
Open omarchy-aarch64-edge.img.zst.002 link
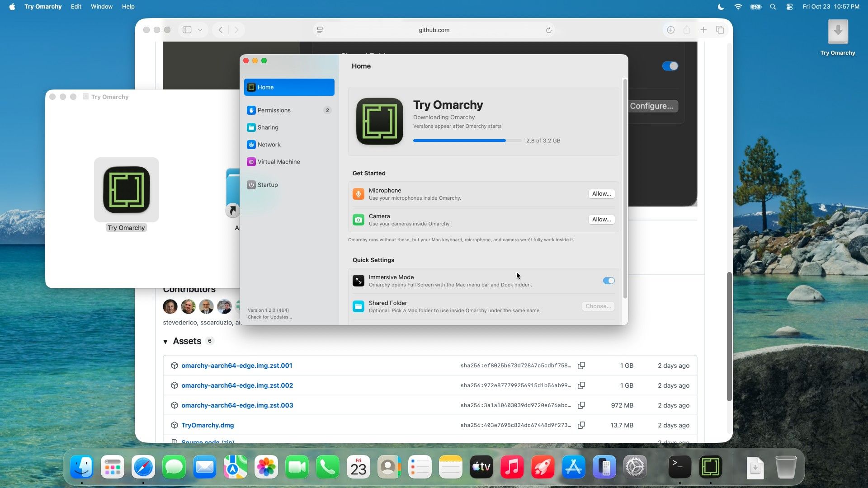pos(237,385)
